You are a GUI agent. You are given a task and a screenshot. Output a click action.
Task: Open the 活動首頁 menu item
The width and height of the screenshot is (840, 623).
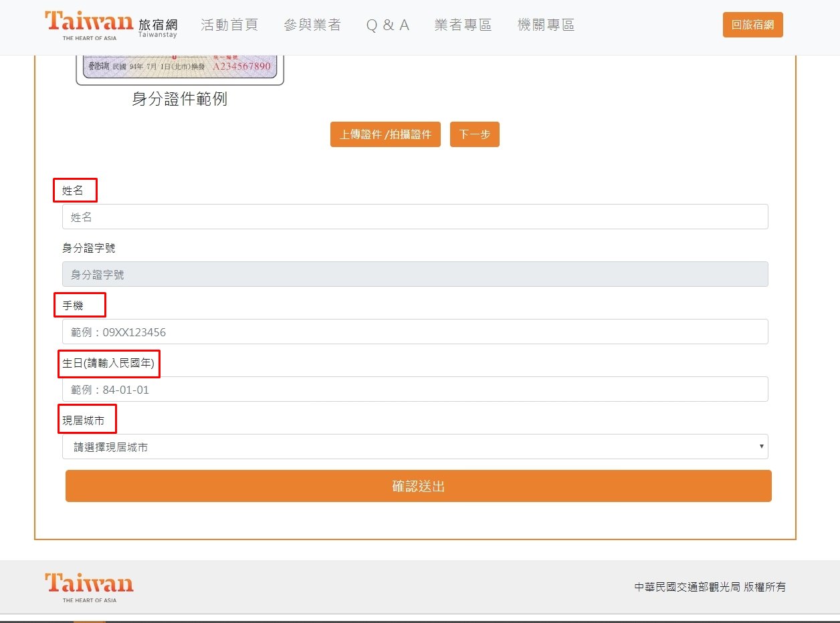point(229,25)
